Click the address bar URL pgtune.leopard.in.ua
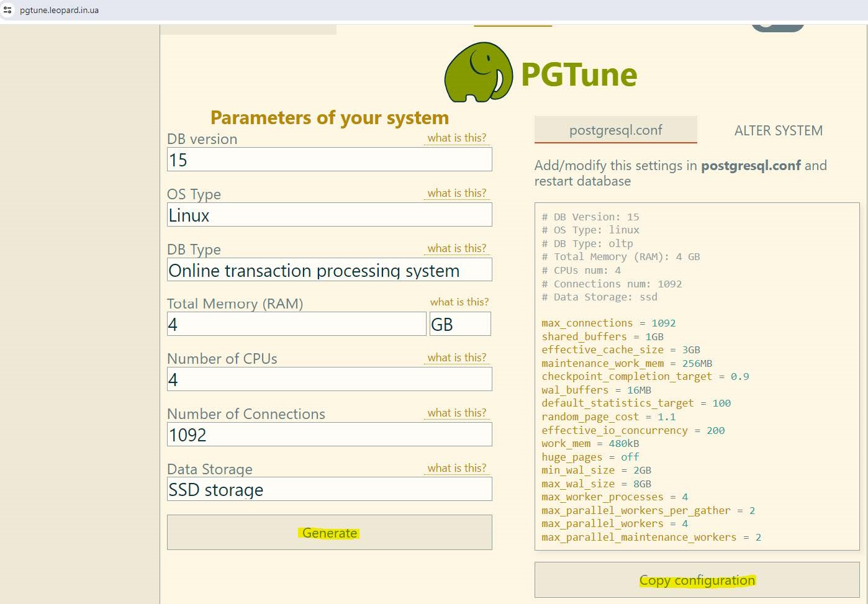The width and height of the screenshot is (868, 604). (59, 10)
